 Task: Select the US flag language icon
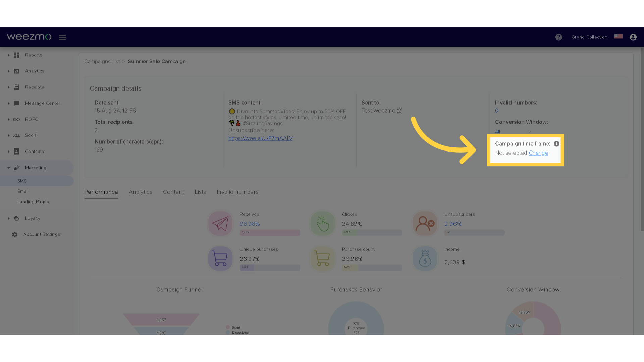point(618,36)
